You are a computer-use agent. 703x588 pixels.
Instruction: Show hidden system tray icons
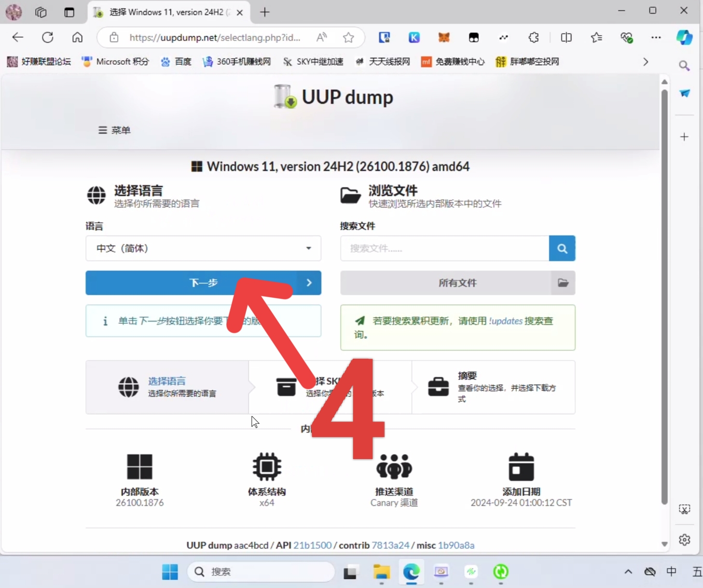coord(628,572)
